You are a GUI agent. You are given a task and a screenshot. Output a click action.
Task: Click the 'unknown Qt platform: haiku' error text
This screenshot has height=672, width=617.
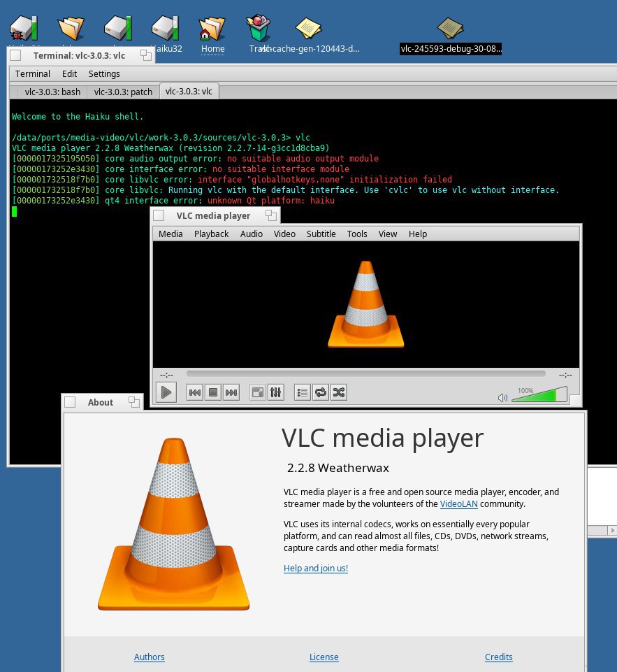tap(271, 201)
